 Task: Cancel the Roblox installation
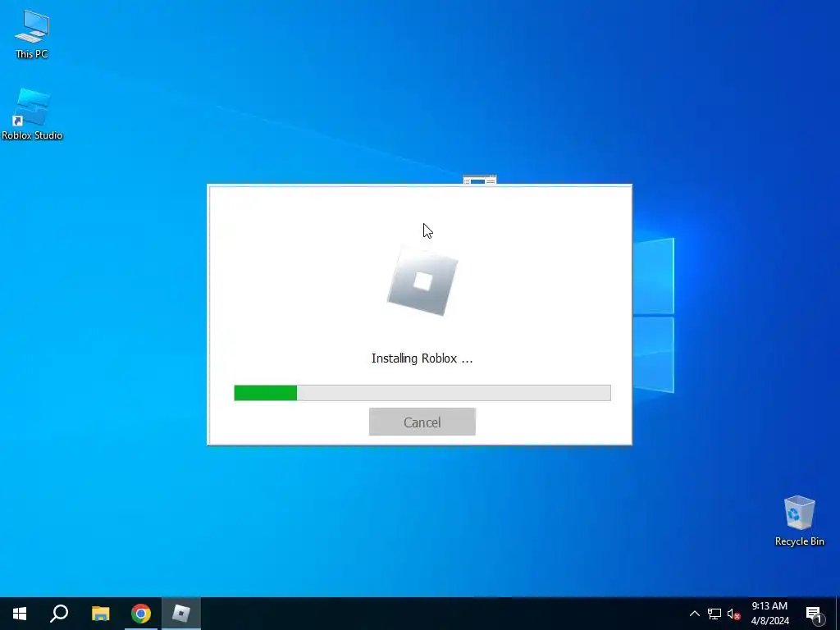click(422, 422)
